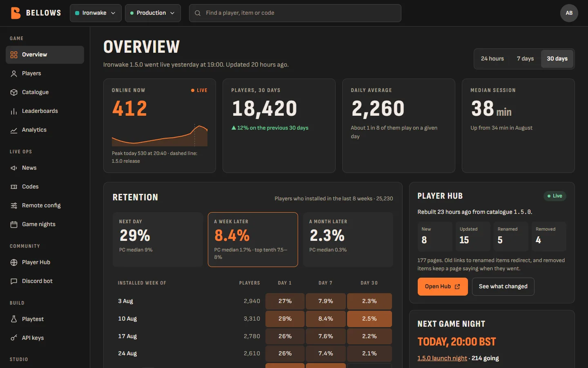This screenshot has height=368, width=588.
Task: Go to Game nights page
Action: [x=45, y=224]
